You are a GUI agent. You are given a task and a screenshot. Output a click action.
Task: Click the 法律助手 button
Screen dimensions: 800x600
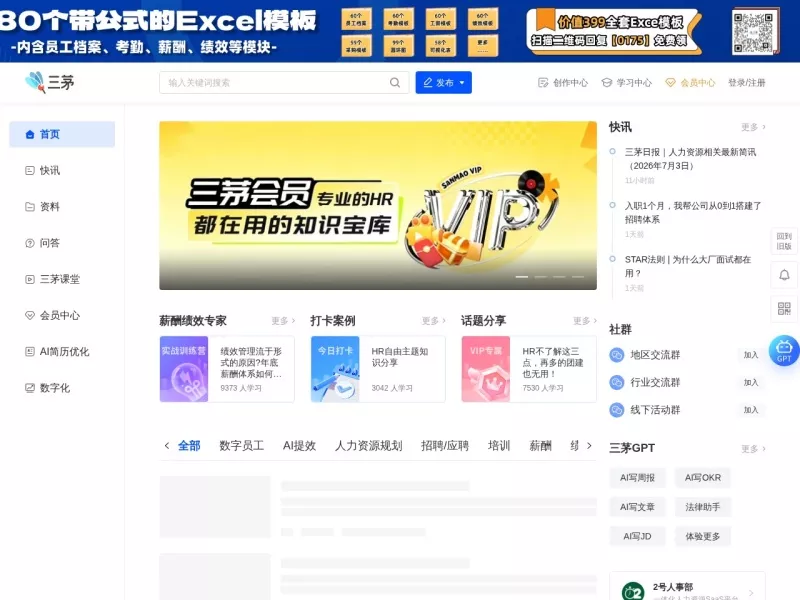pyautogui.click(x=703, y=507)
